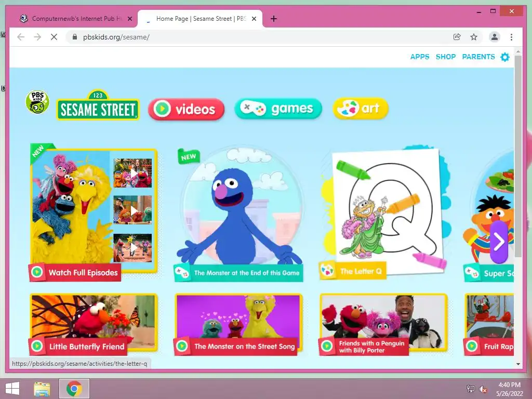Play the Fruit Rap video

(x=488, y=324)
